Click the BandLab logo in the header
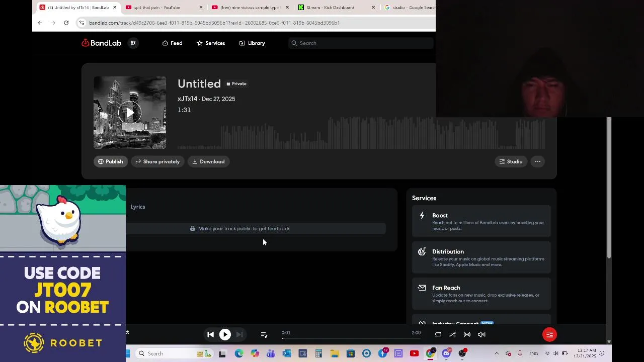 pos(101,43)
